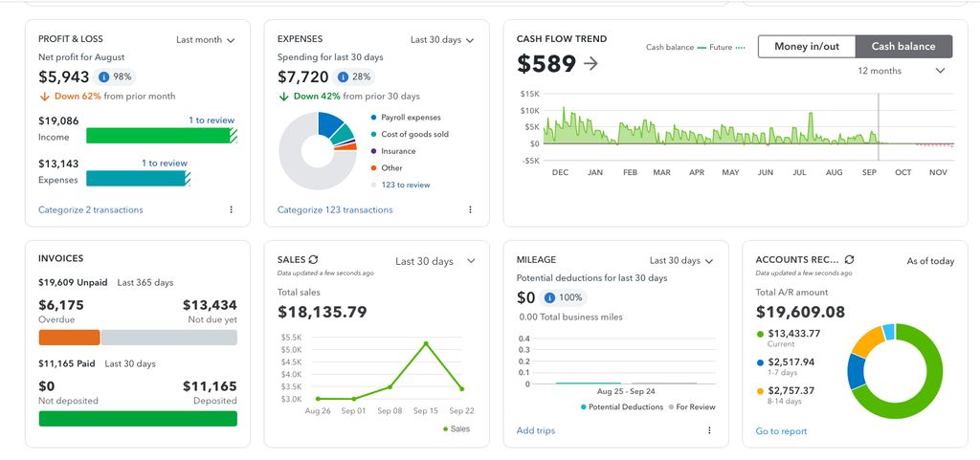Refresh the Sales widget data
Image resolution: width=980 pixels, height=460 pixels.
point(313,259)
